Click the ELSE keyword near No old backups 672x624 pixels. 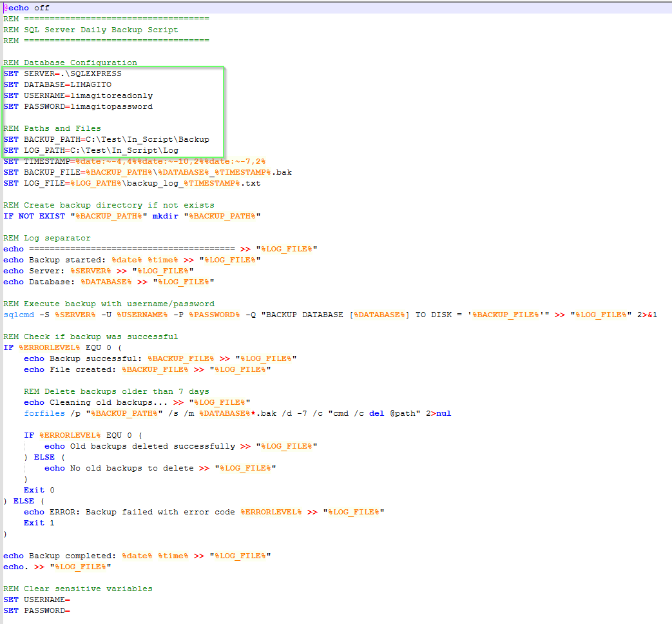coord(44,456)
